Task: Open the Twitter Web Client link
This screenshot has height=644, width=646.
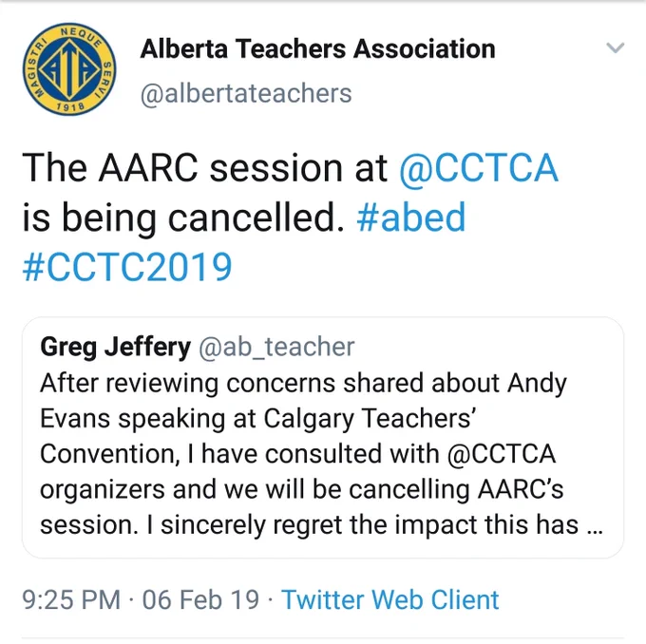Action: [389, 599]
